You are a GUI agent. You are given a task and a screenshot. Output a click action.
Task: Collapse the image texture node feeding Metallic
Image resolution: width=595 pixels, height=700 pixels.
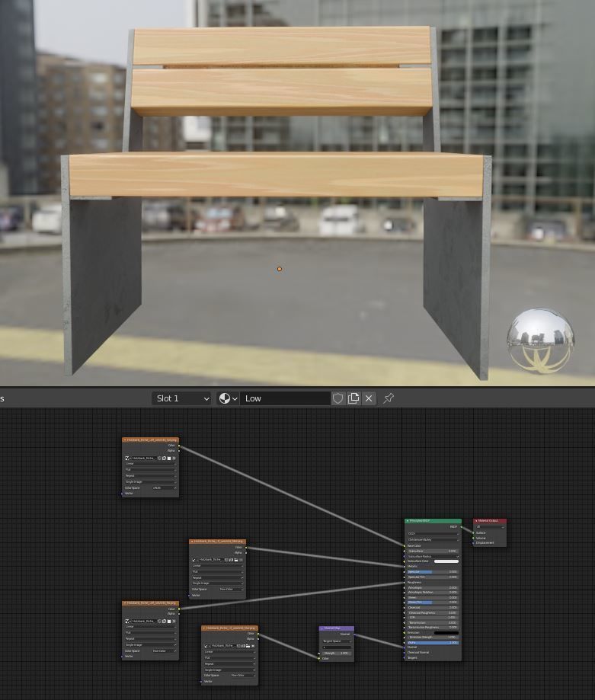coord(192,541)
